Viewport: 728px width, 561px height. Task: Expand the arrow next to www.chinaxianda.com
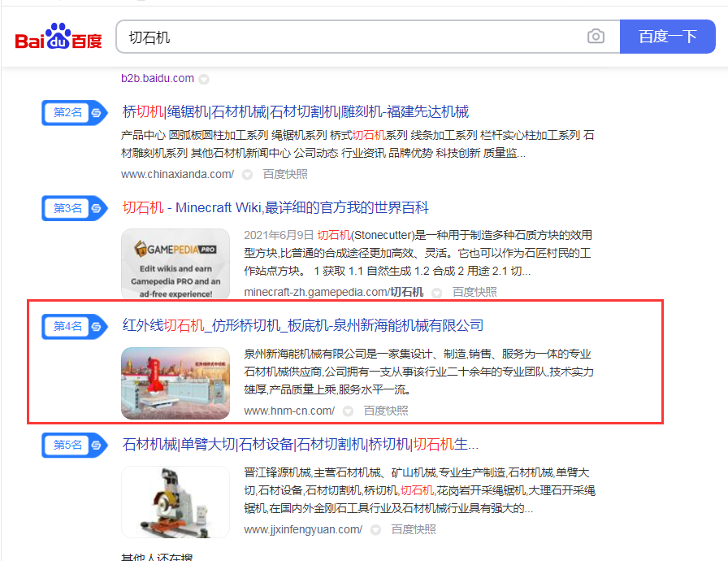point(246,174)
